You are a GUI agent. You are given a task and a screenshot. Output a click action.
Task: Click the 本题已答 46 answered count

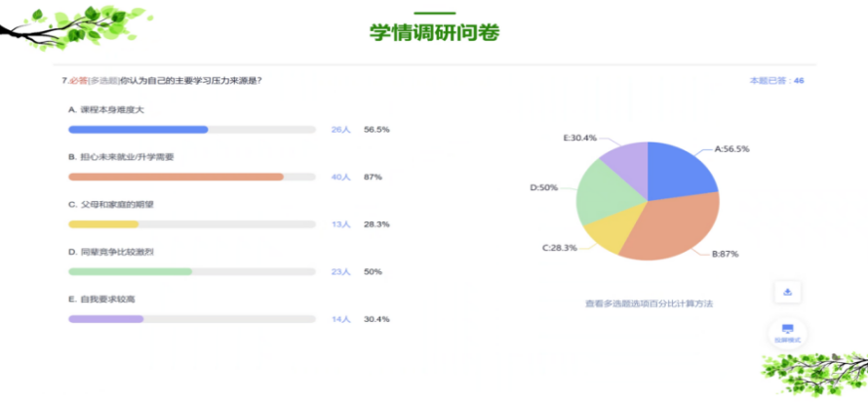pos(775,80)
